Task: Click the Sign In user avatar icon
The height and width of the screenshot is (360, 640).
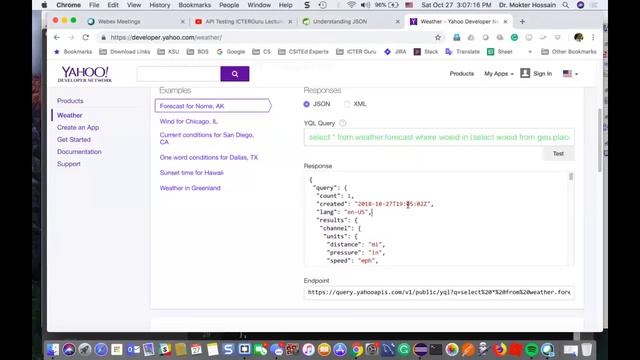Action: click(x=525, y=73)
